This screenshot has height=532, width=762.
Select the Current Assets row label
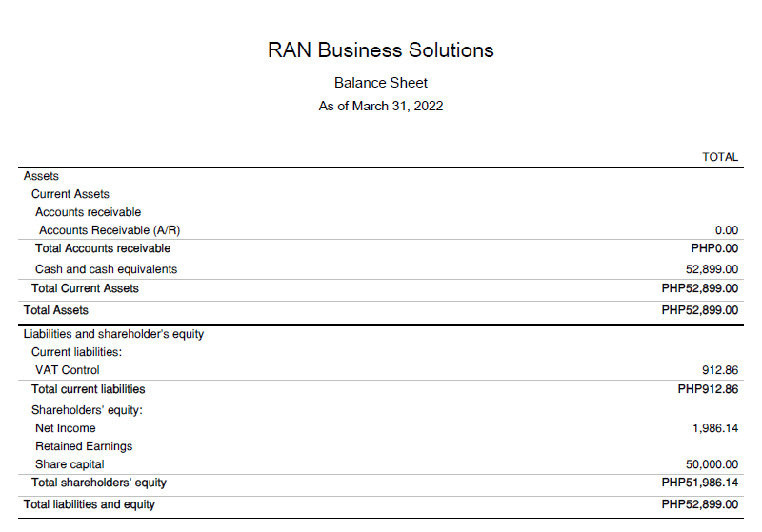coord(70,194)
